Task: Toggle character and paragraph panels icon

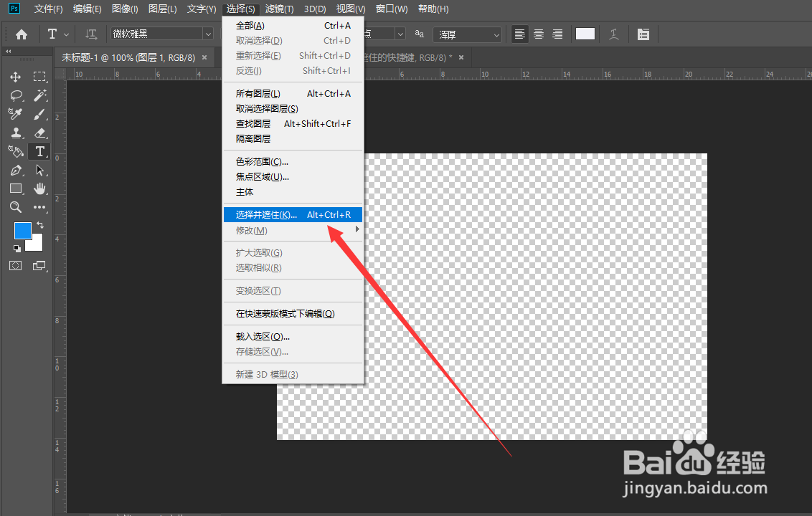Action: coord(643,34)
